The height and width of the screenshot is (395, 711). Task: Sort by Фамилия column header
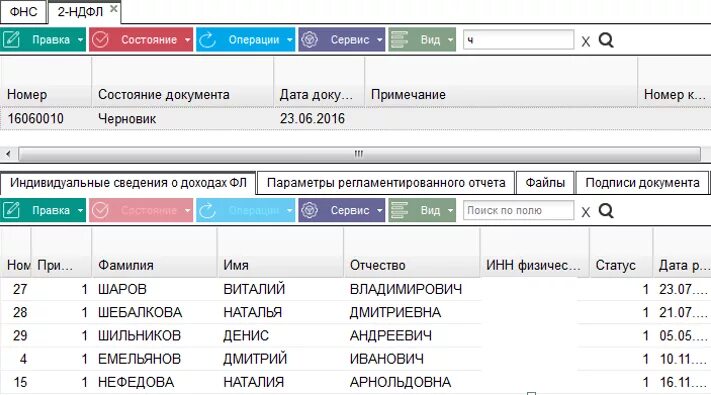(154, 253)
